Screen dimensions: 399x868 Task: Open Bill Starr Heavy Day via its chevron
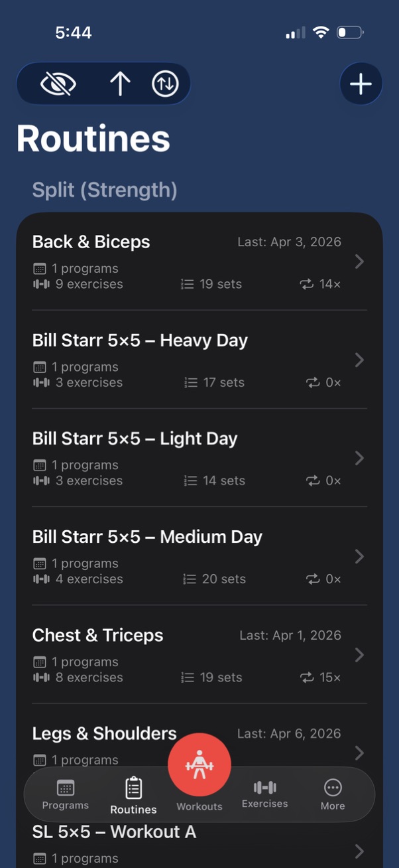[359, 360]
